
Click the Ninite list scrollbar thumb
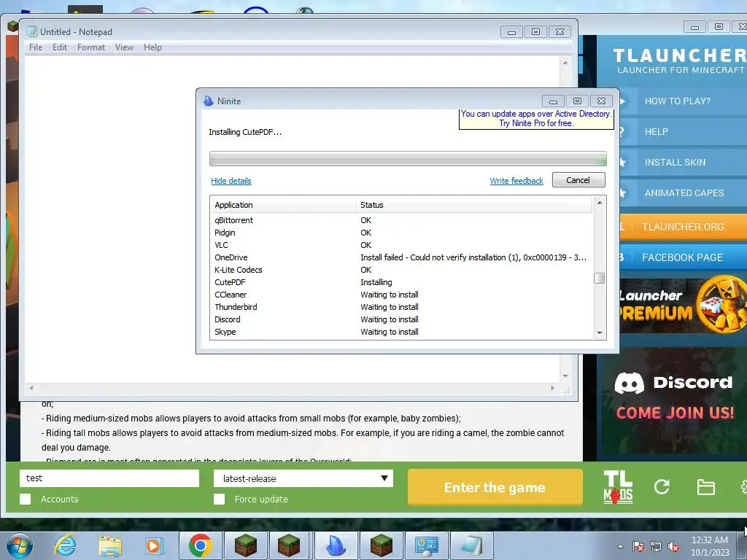point(600,278)
